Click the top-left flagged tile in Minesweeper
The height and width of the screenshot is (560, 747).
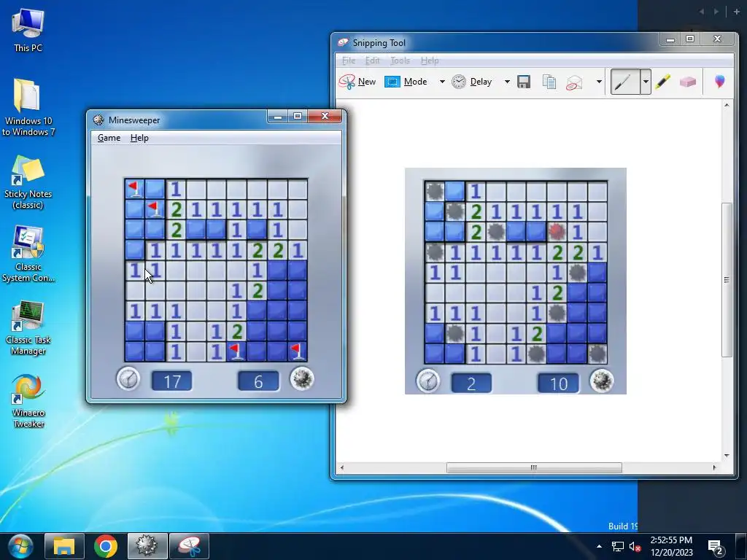click(x=135, y=189)
